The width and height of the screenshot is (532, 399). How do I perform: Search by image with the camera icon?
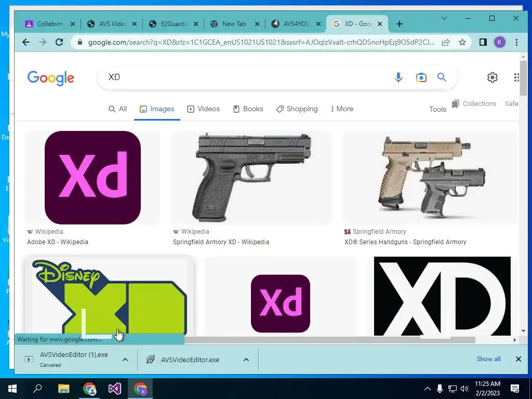click(421, 77)
